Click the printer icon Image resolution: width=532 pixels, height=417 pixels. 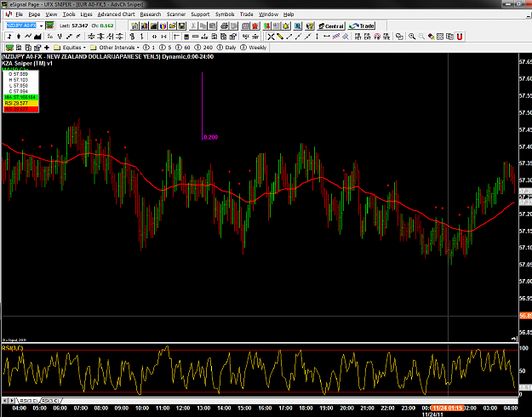pos(224,26)
